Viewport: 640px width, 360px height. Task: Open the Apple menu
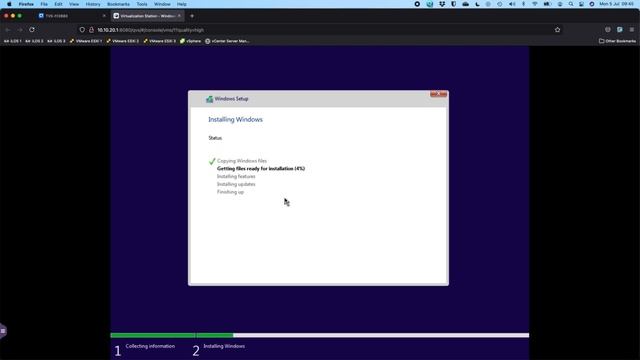coord(9,4)
